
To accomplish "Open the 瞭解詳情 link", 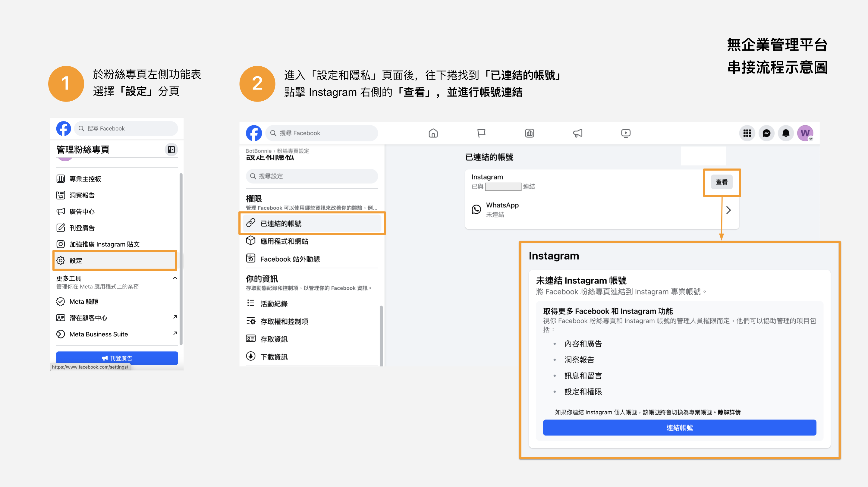I will point(729,412).
